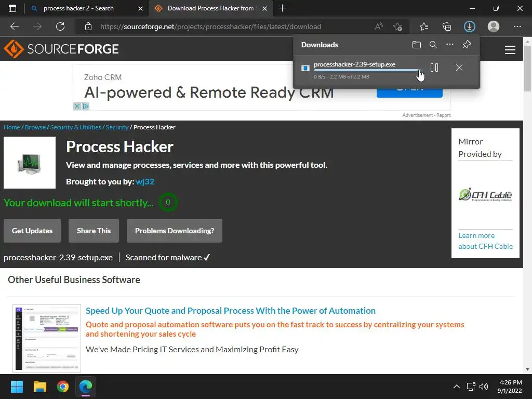View site information lock icon
This screenshot has width=532, height=399.
(88, 26)
